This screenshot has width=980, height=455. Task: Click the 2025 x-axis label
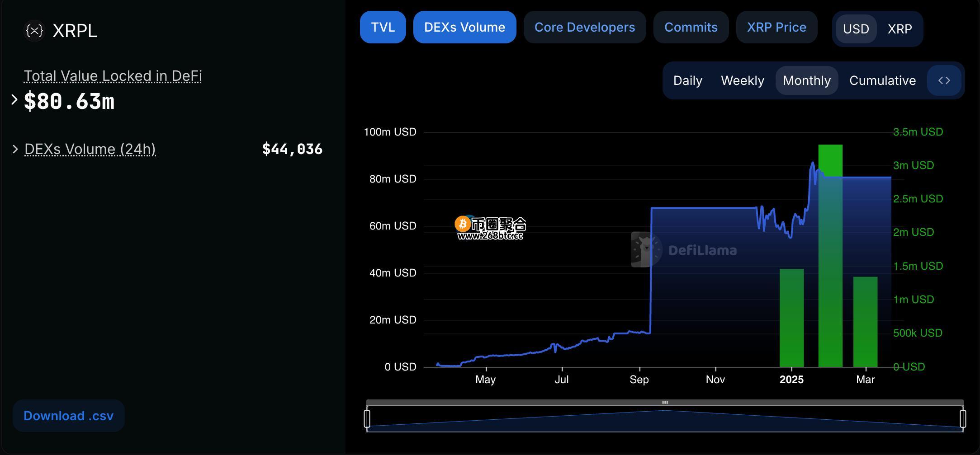tap(791, 380)
